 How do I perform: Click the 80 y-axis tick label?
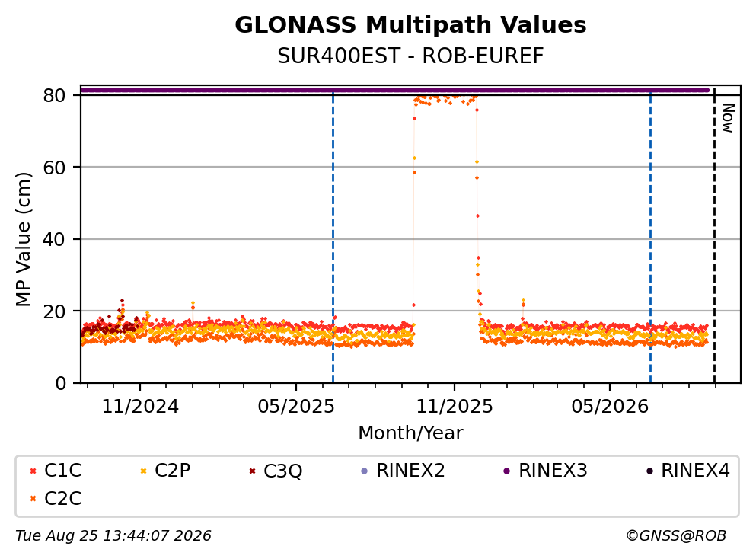click(x=54, y=95)
